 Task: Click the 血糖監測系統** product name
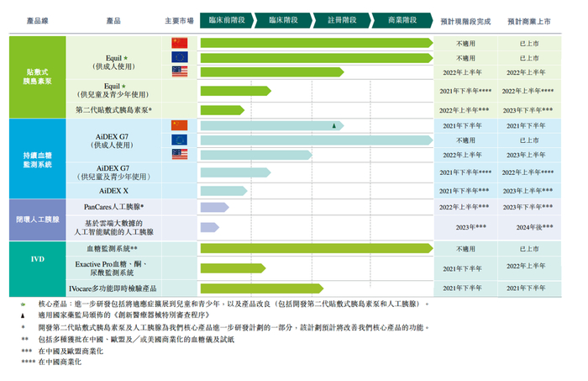[112, 248]
